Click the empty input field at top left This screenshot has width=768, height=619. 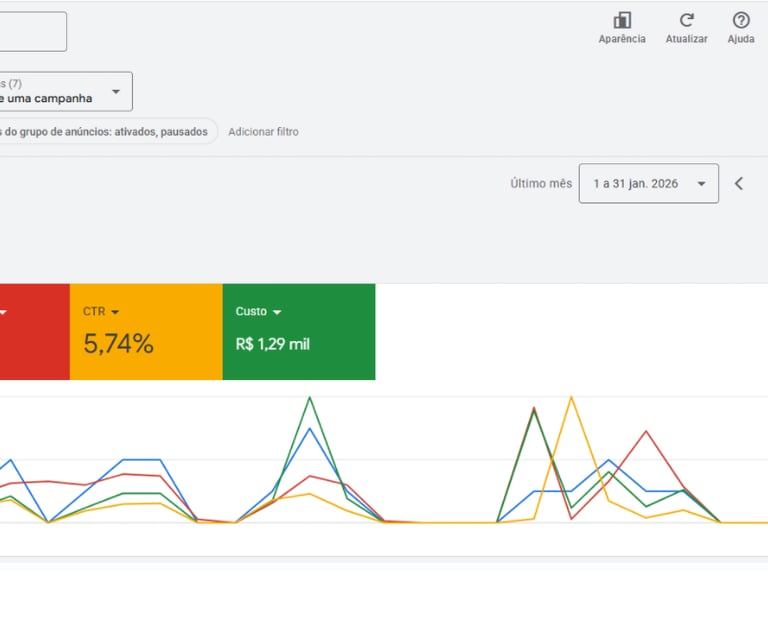click(x=33, y=31)
